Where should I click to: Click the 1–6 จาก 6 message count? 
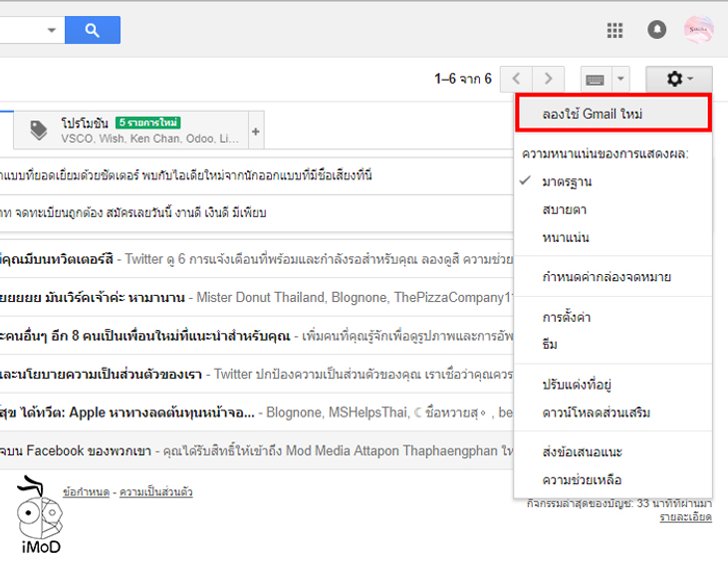463,79
